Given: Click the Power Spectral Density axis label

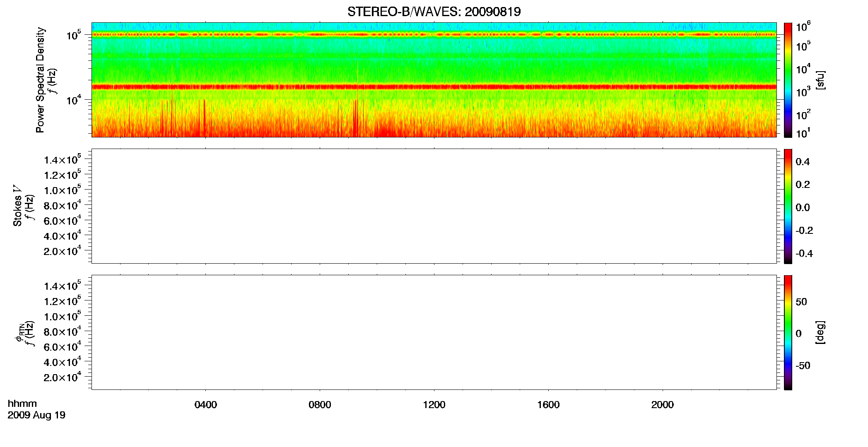Looking at the screenshot, I should tap(40, 80).
